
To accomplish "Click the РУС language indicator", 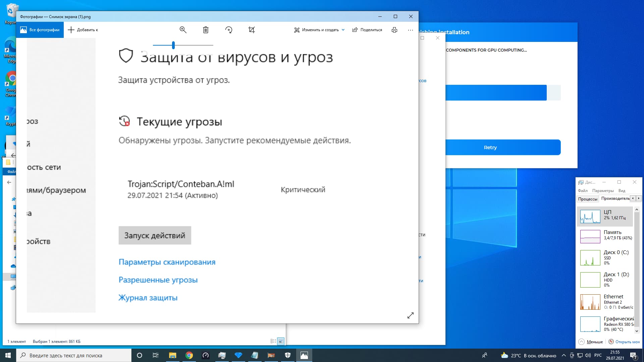I will (x=598, y=355).
